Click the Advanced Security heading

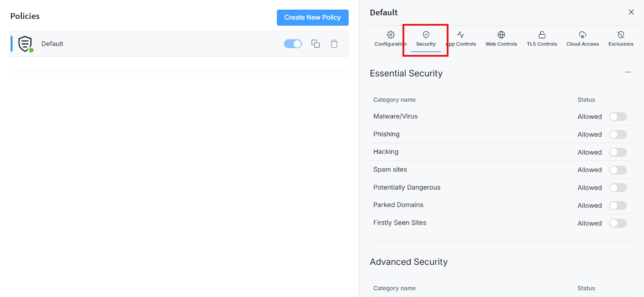coord(409,262)
